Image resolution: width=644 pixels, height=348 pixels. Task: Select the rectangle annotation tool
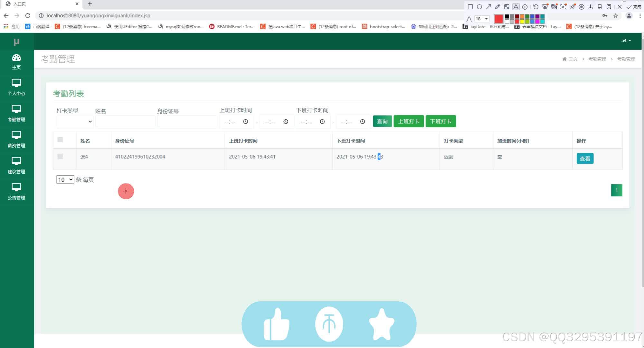pos(470,7)
